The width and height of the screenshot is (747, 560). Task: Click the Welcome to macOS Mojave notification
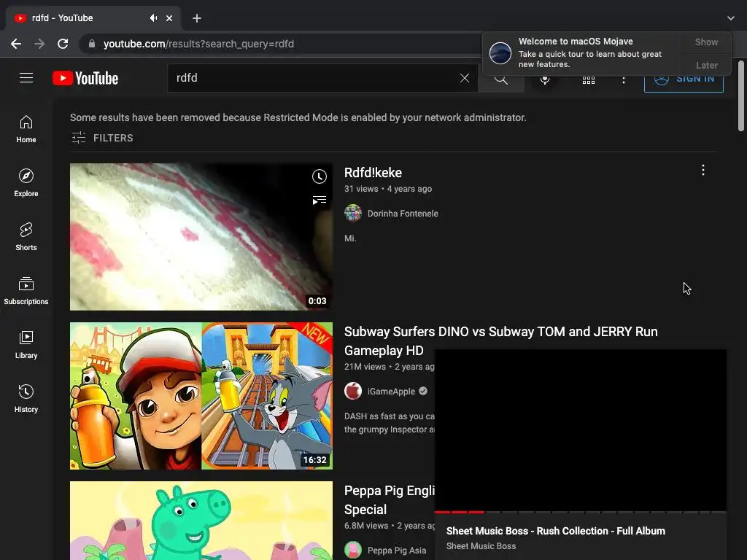(582, 52)
